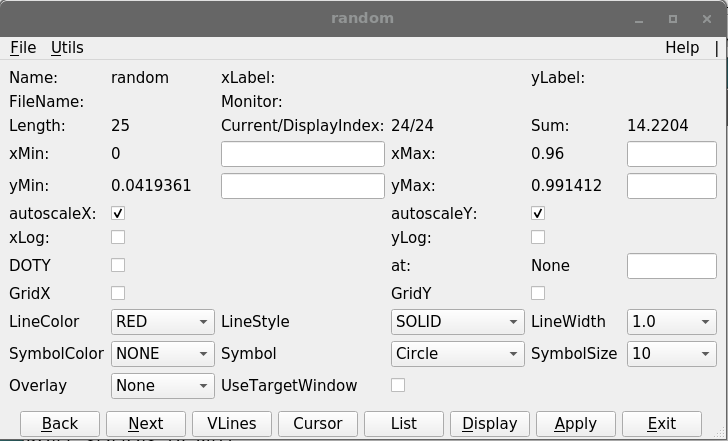The height and width of the screenshot is (441, 728).
Task: Expand the Symbol Circle dropdown
Action: coord(457,354)
